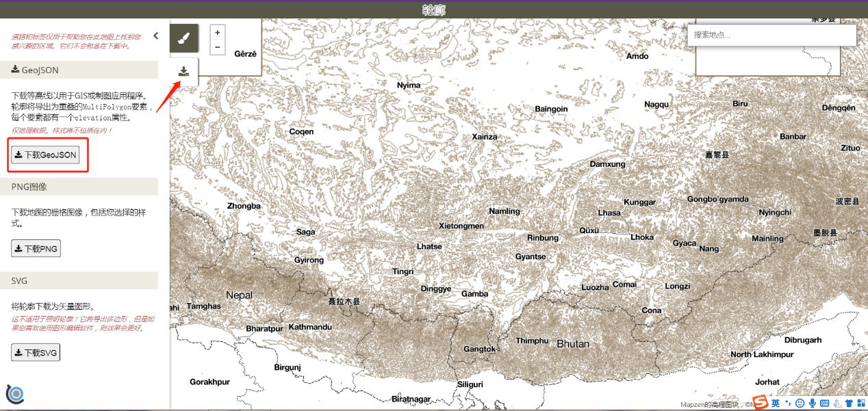868x411 pixels.
Task: Click the 下载SVG button
Action: point(36,352)
